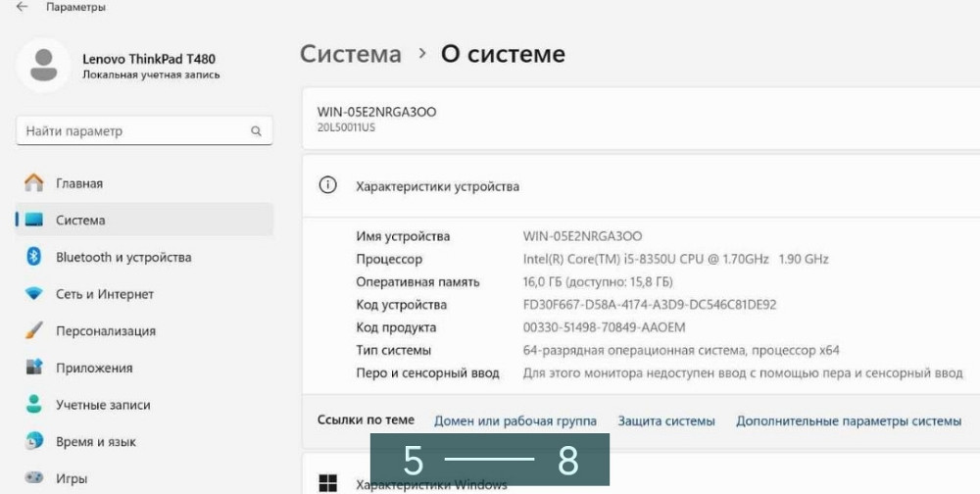Click the Персонализация brush icon
The image size is (980, 494).
(x=33, y=330)
